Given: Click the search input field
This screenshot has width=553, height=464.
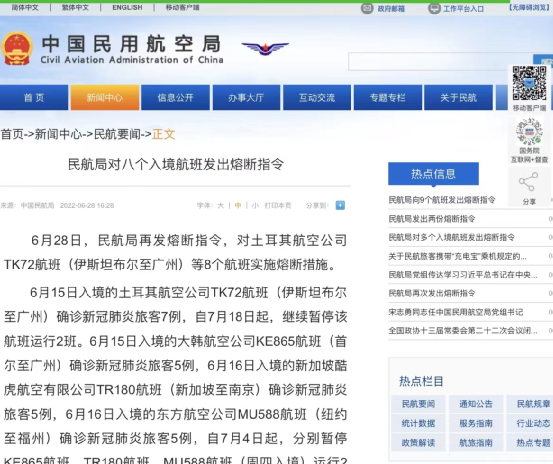Looking at the screenshot, I should coord(440,62).
